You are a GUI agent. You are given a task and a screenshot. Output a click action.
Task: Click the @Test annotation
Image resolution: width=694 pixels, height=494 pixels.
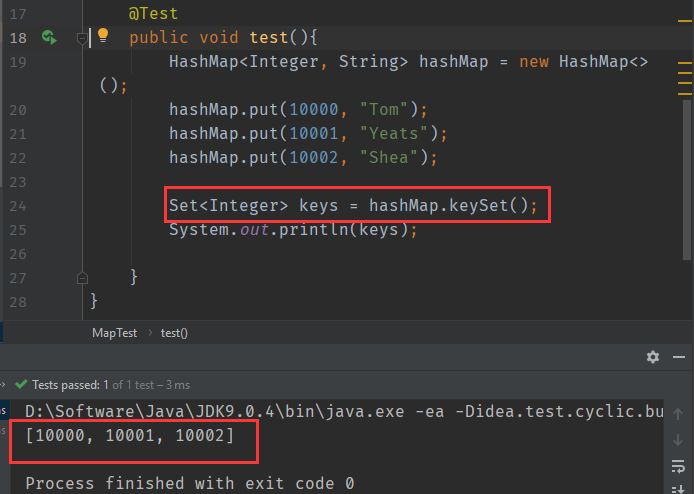tap(153, 14)
